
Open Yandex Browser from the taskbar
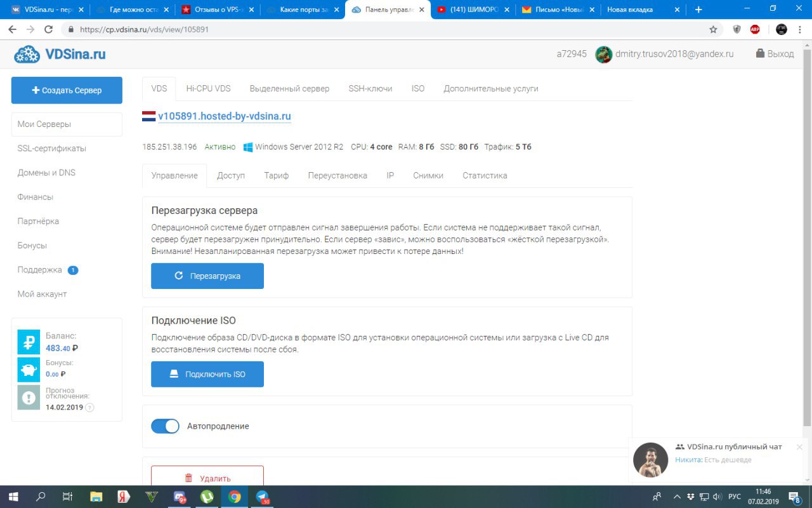[x=124, y=497]
